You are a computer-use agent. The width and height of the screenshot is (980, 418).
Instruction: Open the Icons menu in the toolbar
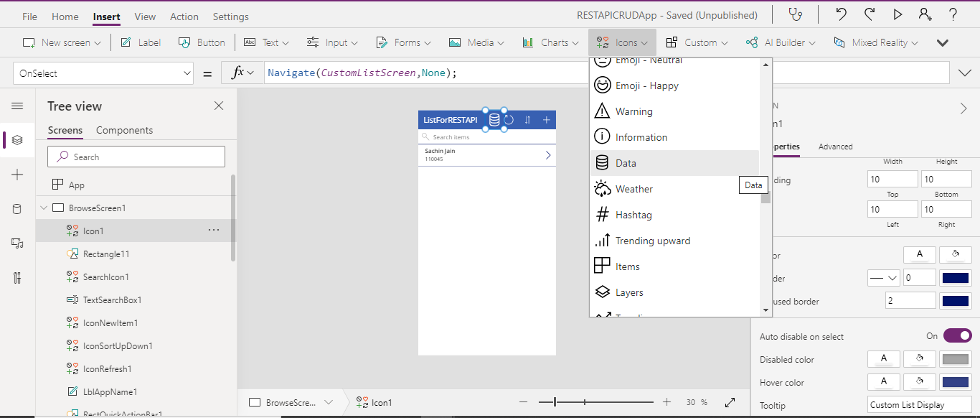pyautogui.click(x=621, y=42)
